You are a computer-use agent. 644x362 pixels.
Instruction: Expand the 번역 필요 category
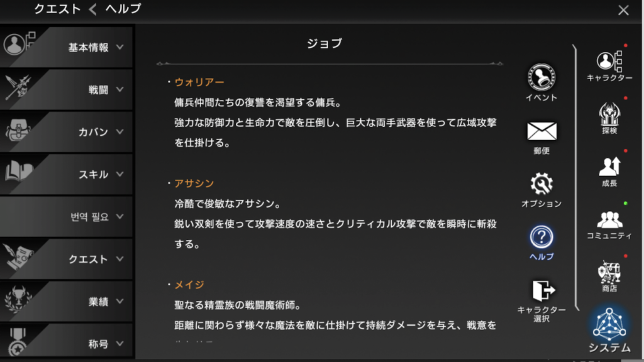tap(66, 216)
